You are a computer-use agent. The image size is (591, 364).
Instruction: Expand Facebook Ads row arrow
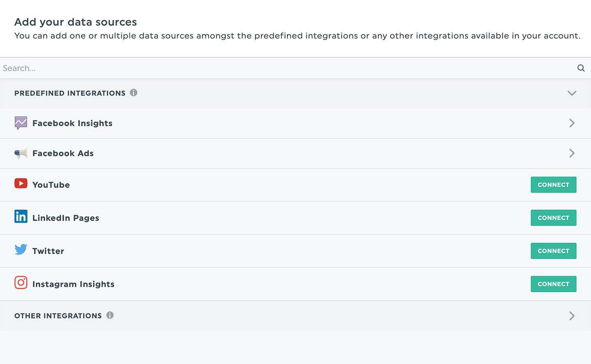572,153
